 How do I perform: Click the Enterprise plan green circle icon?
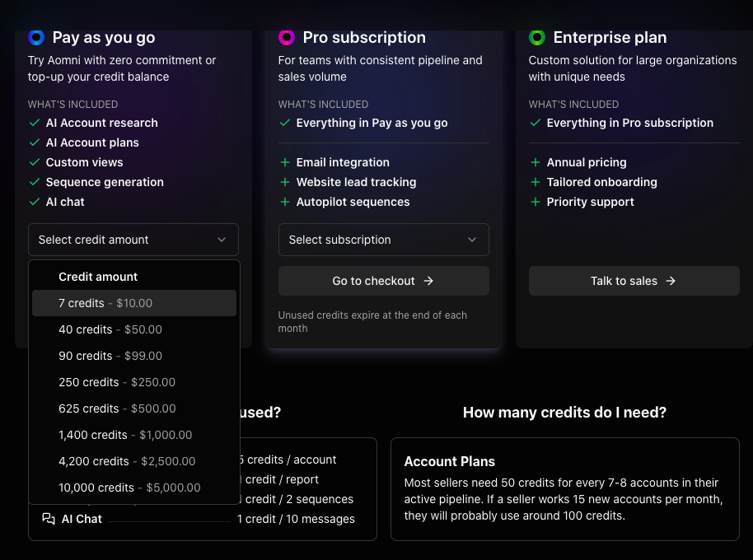(x=537, y=37)
